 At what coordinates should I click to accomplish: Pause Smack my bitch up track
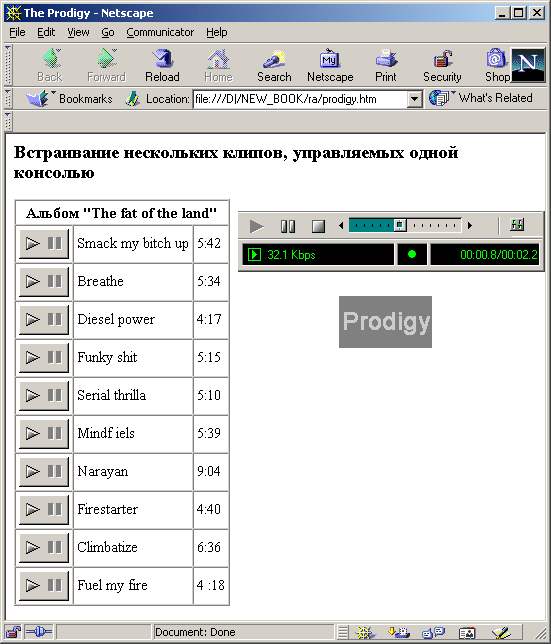(55, 243)
